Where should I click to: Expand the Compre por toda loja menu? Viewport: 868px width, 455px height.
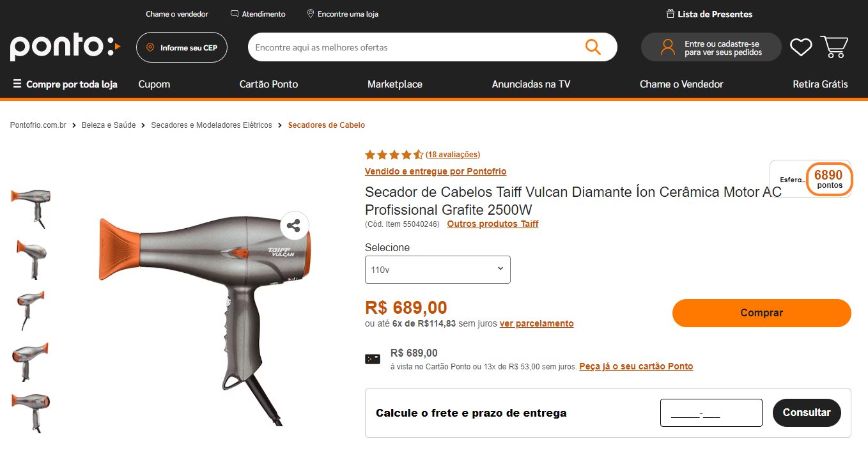point(65,84)
